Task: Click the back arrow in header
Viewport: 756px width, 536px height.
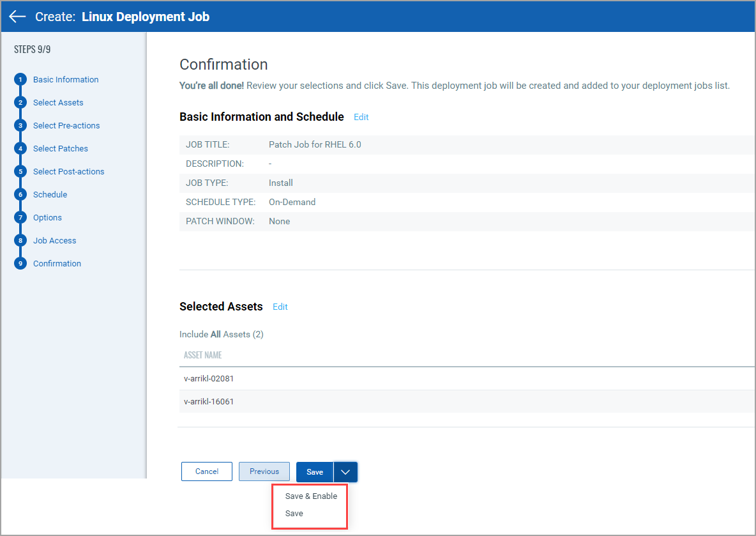Action: pyautogui.click(x=17, y=17)
